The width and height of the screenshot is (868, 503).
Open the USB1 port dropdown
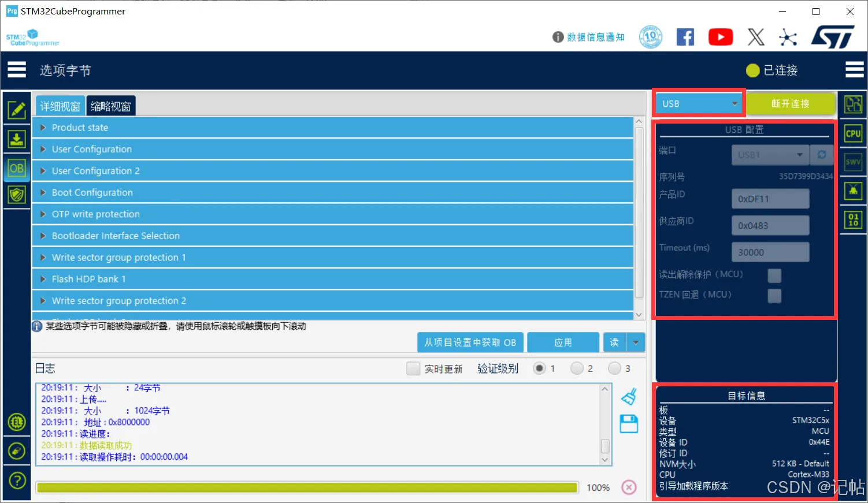tap(770, 155)
